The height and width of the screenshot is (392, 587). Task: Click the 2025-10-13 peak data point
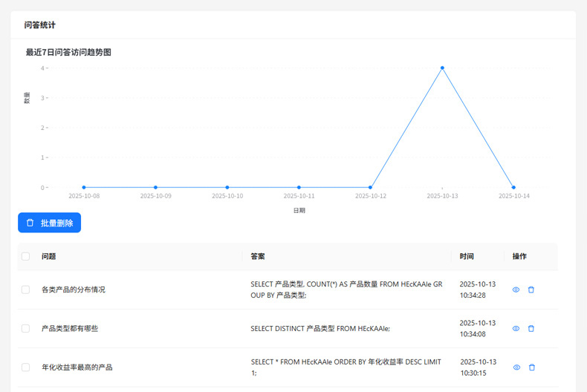(x=442, y=68)
